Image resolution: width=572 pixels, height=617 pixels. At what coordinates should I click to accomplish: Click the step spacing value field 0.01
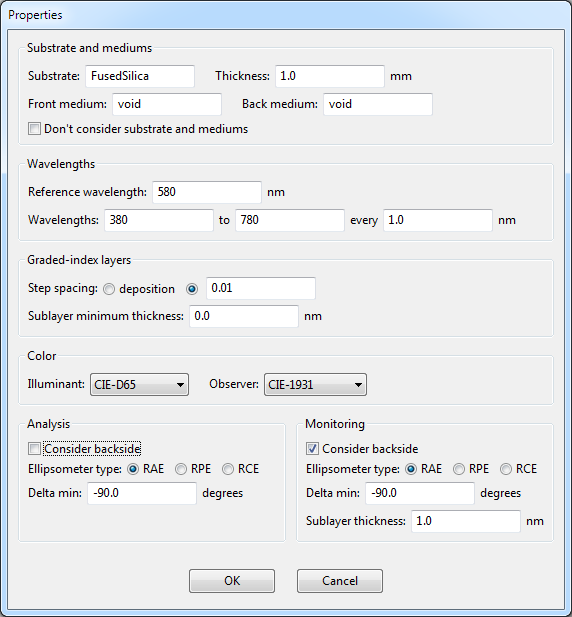coord(261,288)
